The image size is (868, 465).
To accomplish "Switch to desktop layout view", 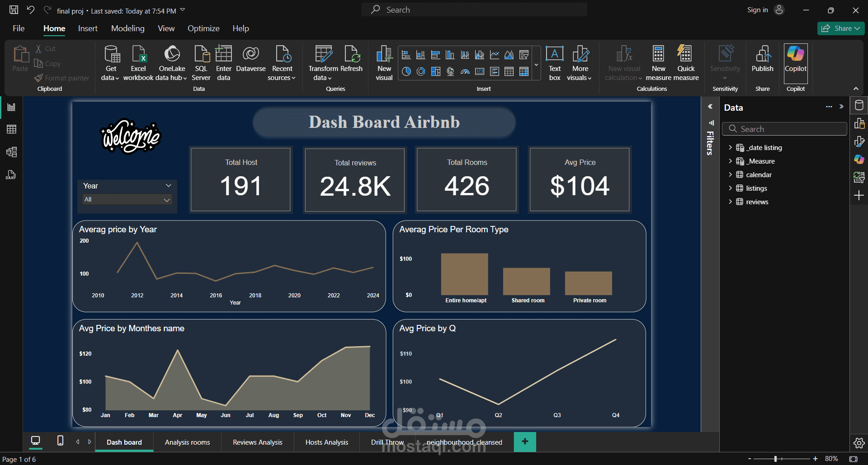I will 35,441.
